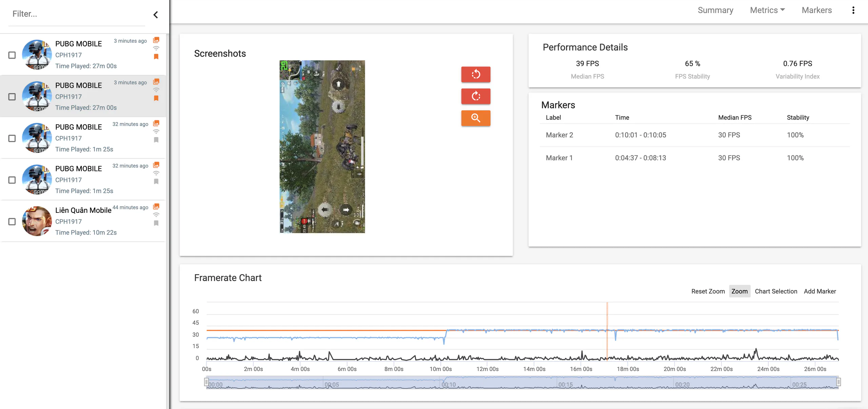Click into the Filter input field
This screenshot has width=868, height=409.
[77, 14]
